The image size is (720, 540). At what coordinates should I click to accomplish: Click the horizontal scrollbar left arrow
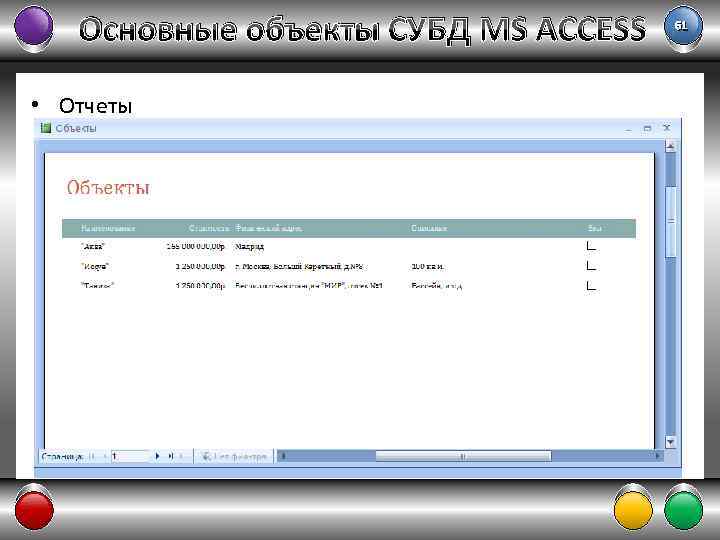(283, 456)
